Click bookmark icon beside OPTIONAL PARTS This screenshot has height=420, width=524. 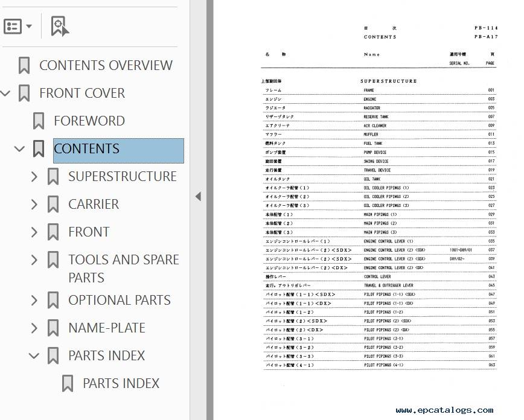pos(53,300)
